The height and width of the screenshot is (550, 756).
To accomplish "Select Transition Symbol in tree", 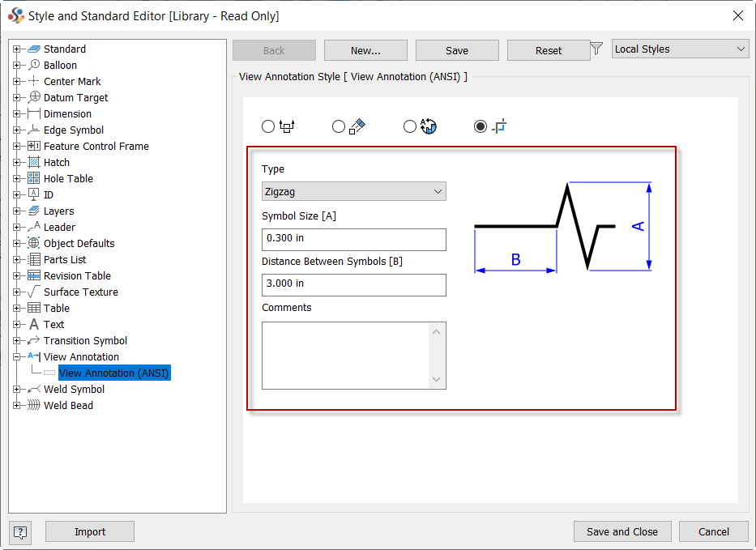I will pyautogui.click(x=85, y=341).
